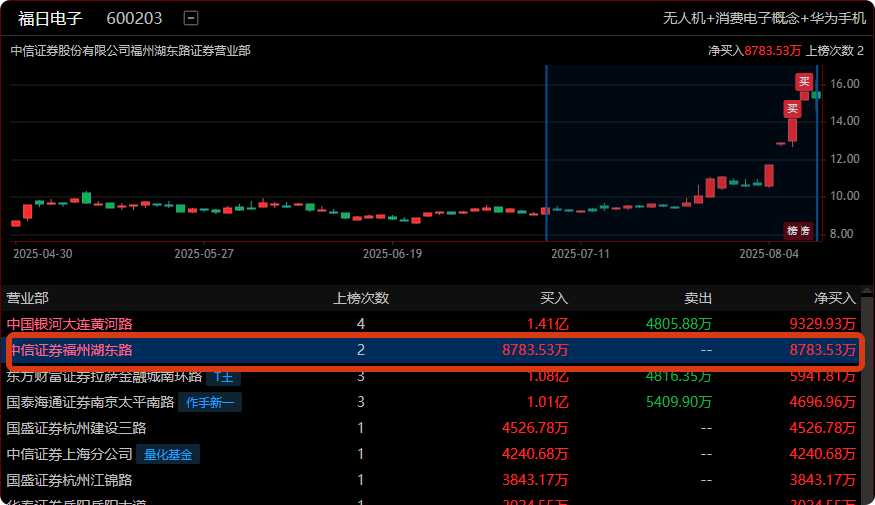Click the 12.00 price axis label
The width and height of the screenshot is (875, 505).
(845, 159)
